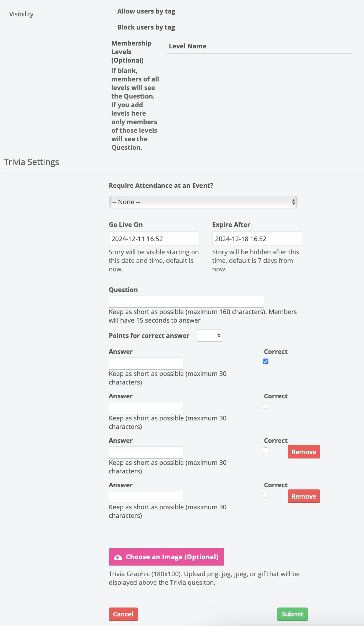Click the third Answer input field
The width and height of the screenshot is (364, 626).
[146, 452]
